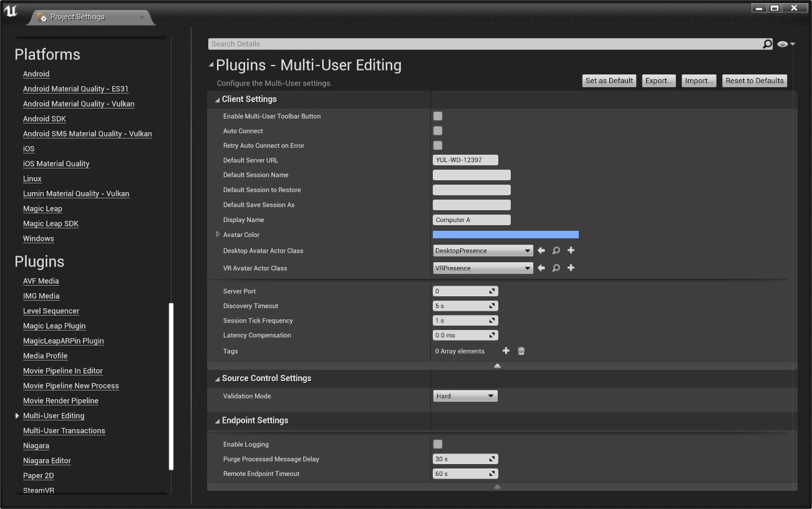The height and width of the screenshot is (509, 812).
Task: Remove all Tags elements with trash icon
Action: [521, 351]
